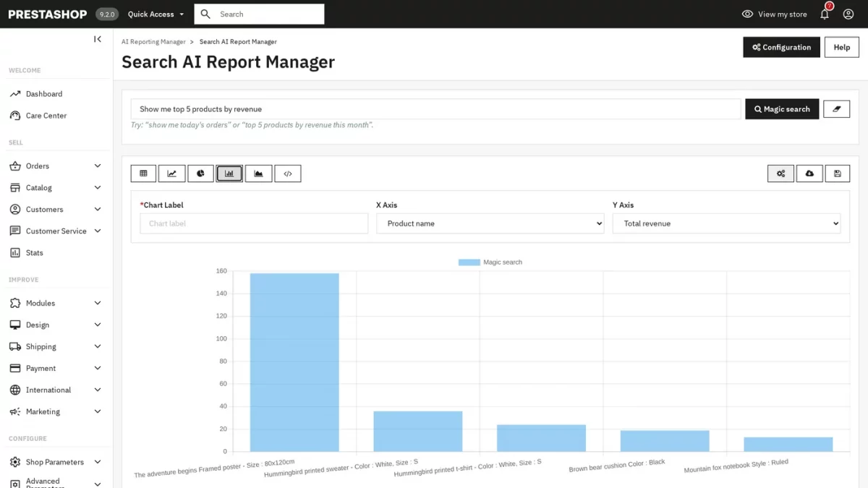Select the area chart view icon
Viewport: 868px width, 488px height.
click(258, 174)
